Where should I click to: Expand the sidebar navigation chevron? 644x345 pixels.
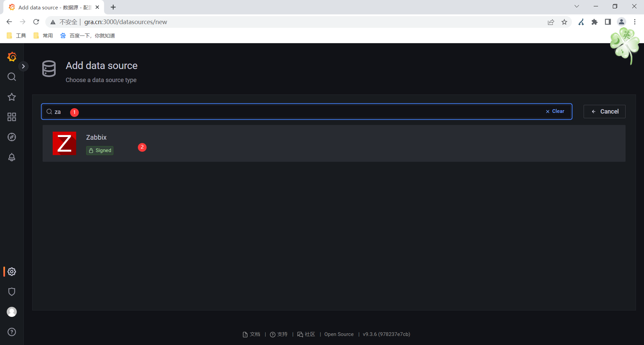[23, 66]
